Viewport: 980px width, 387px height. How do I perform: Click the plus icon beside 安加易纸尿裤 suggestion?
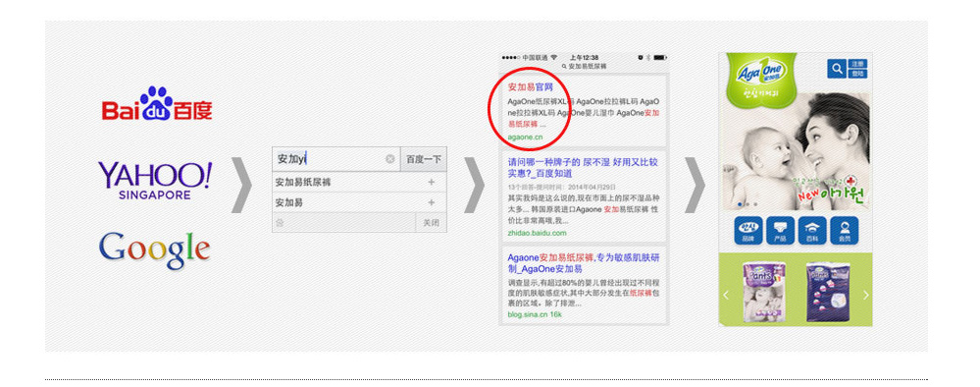[x=432, y=183]
